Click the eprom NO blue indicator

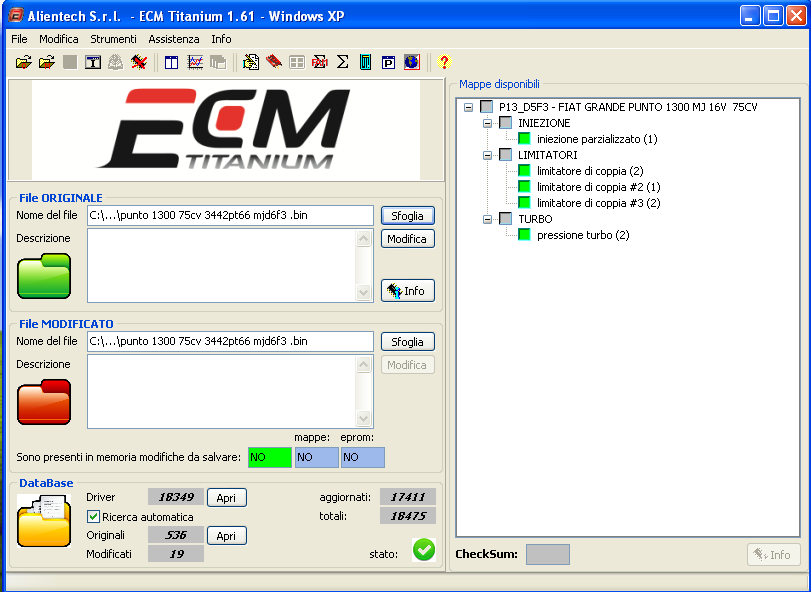(x=363, y=458)
